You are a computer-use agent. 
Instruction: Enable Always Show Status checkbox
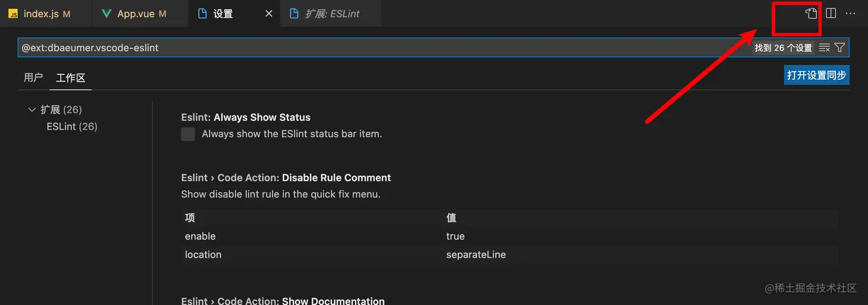point(188,134)
